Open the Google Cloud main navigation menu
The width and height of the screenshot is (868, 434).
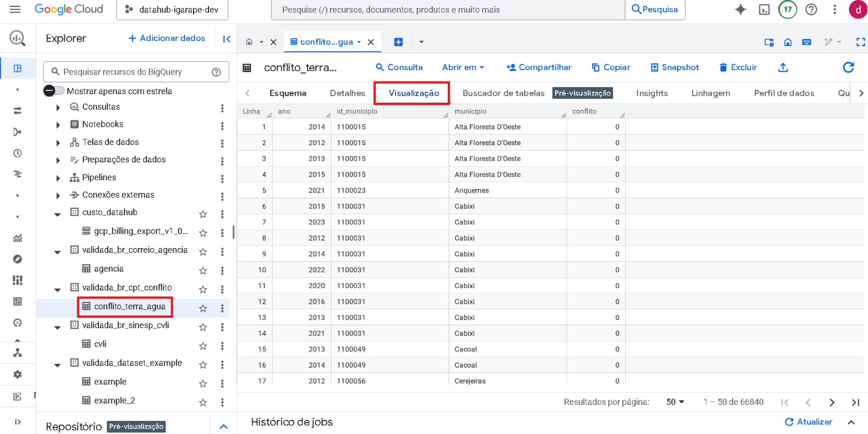tap(15, 10)
